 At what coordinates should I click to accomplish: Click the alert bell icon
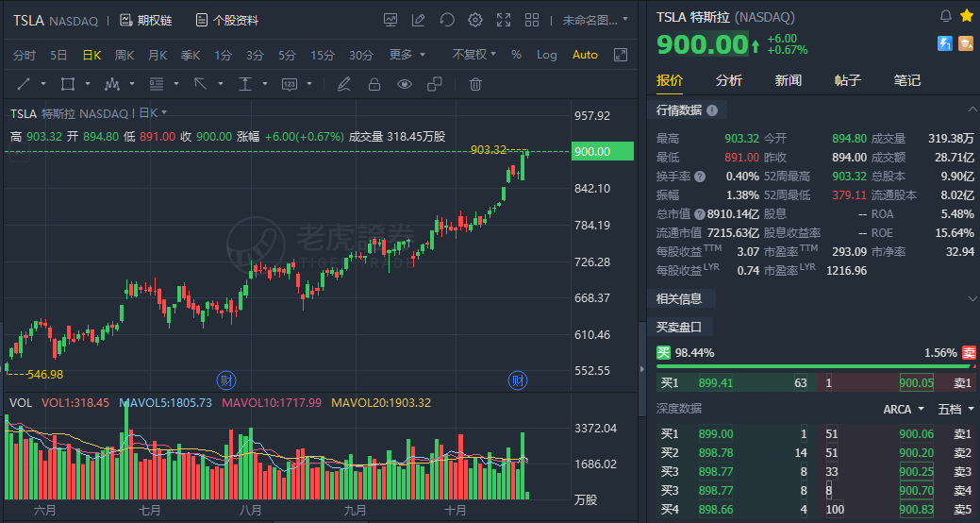click(x=946, y=16)
